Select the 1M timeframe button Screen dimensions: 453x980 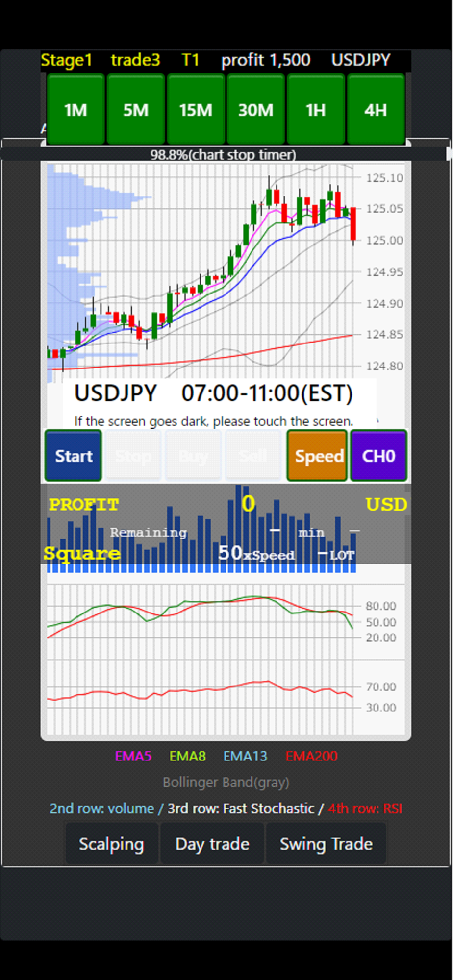click(x=75, y=109)
